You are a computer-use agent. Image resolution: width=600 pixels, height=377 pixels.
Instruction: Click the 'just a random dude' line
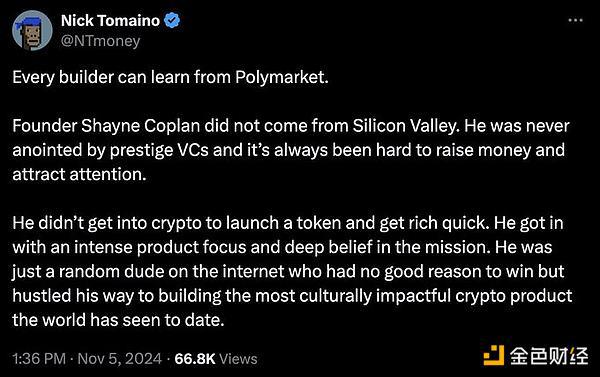[x=288, y=271]
